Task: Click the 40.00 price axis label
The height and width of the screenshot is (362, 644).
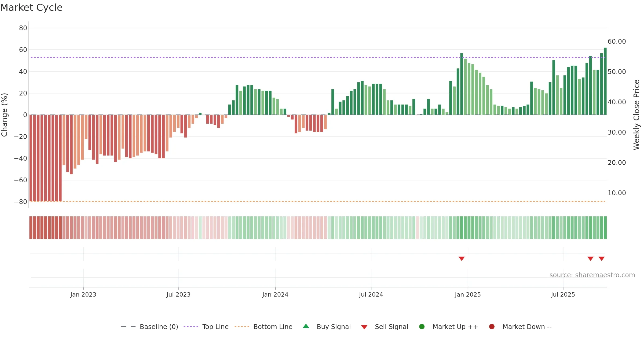Action: (617, 102)
